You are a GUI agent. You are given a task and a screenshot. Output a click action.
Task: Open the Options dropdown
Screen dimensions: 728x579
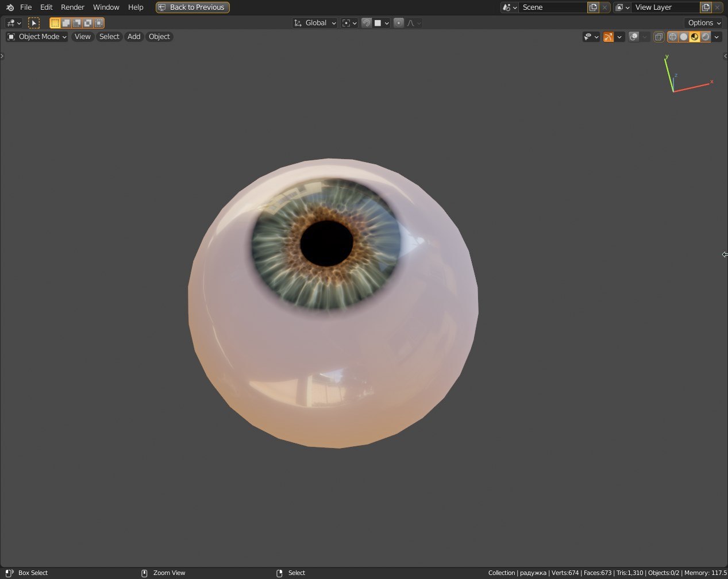(704, 23)
